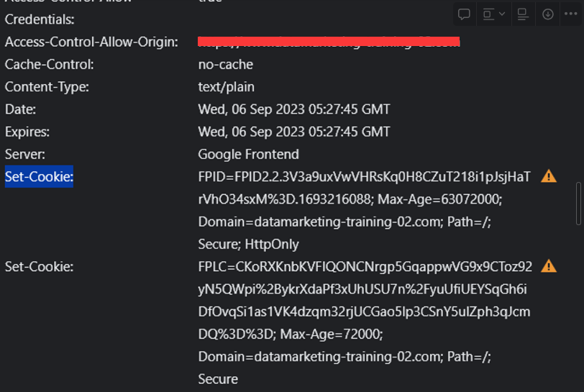Click the highlighted Set-Cookie header label

tap(39, 177)
